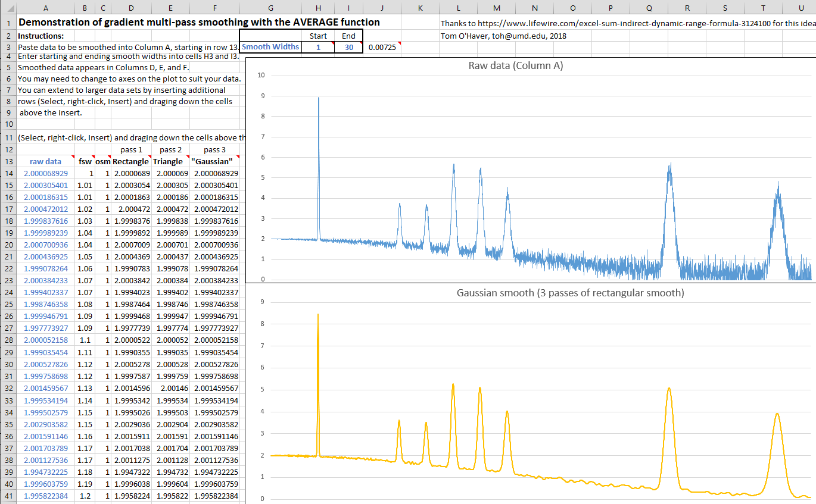816x504 pixels.
Task: Select the Start smooth width cell containing 1
Action: click(318, 47)
